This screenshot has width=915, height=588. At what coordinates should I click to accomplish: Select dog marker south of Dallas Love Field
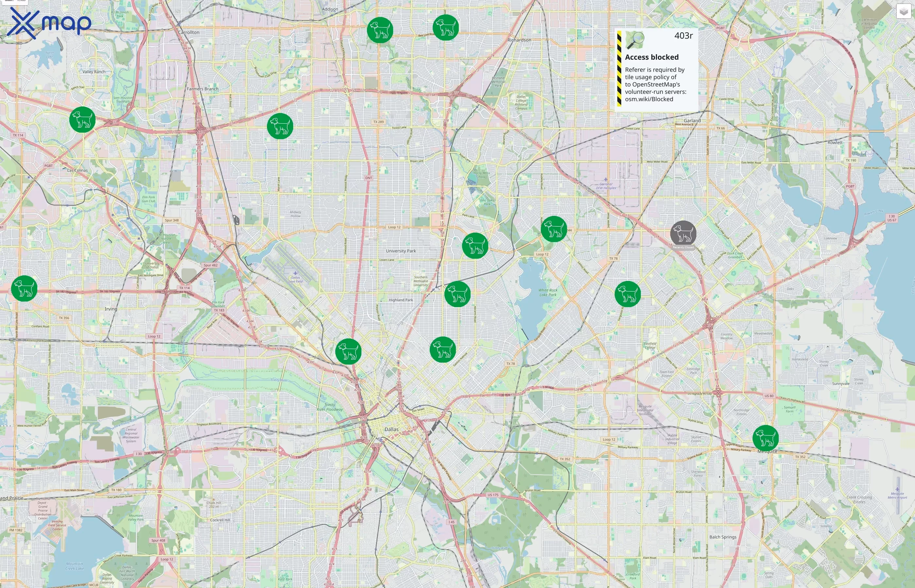coord(348,351)
